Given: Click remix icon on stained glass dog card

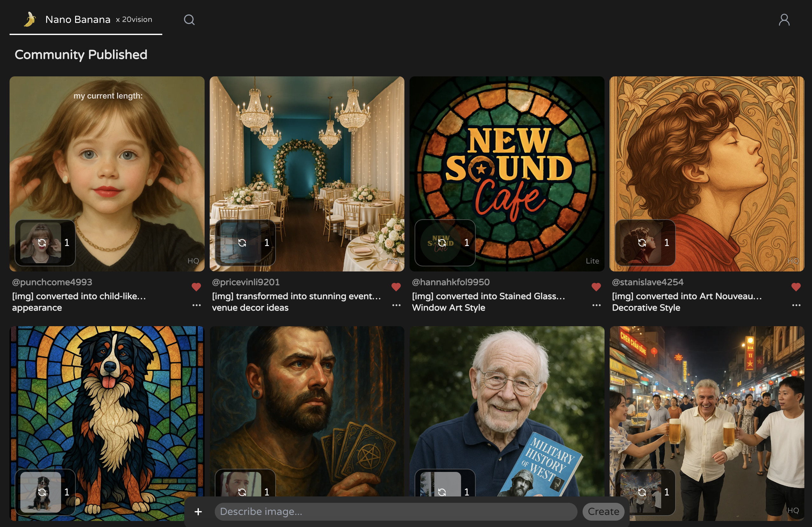Looking at the screenshot, I should [42, 492].
